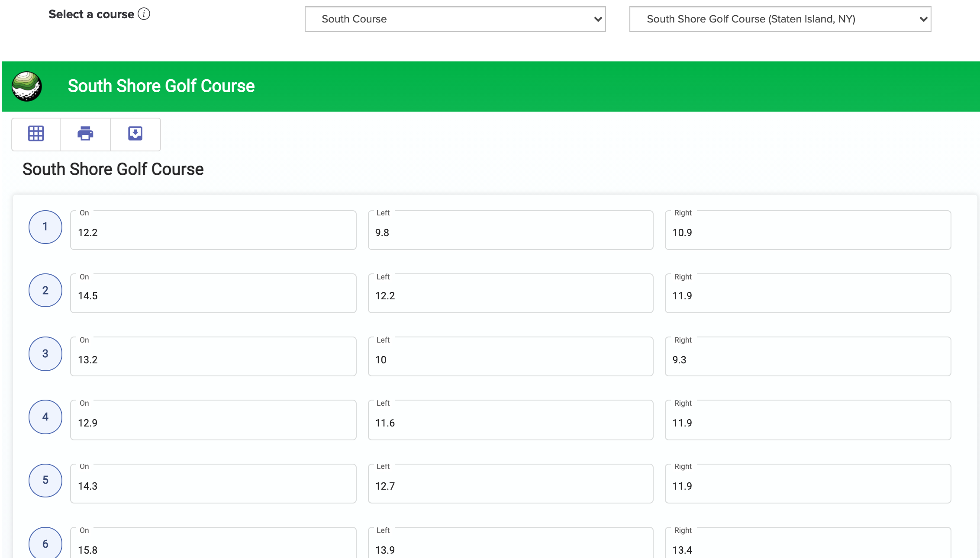Click hole 4 Right field with 11.9
Viewport: 980px width, 558px height.
(808, 420)
